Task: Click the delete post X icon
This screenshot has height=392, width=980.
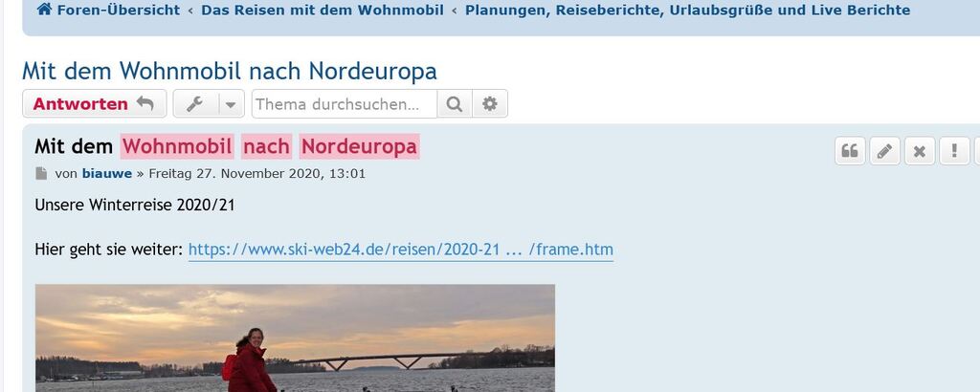Action: coord(920,151)
